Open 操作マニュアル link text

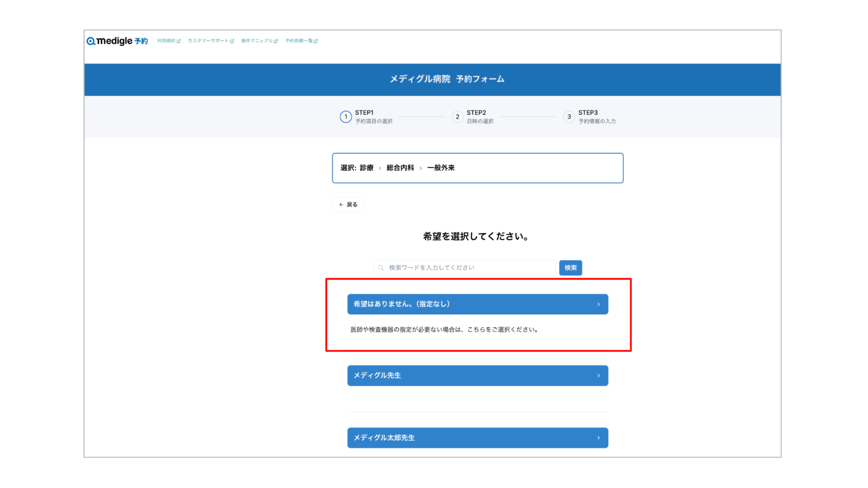(256, 41)
